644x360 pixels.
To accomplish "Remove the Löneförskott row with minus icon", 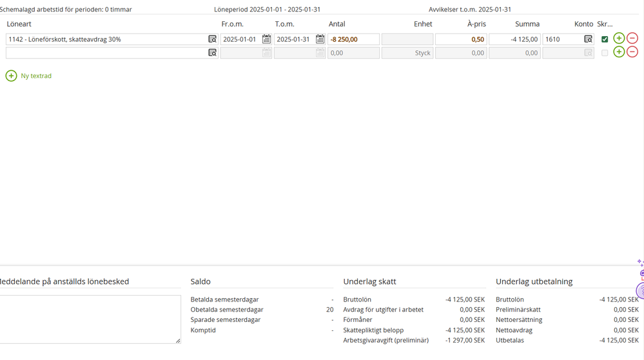I will pyautogui.click(x=632, y=39).
